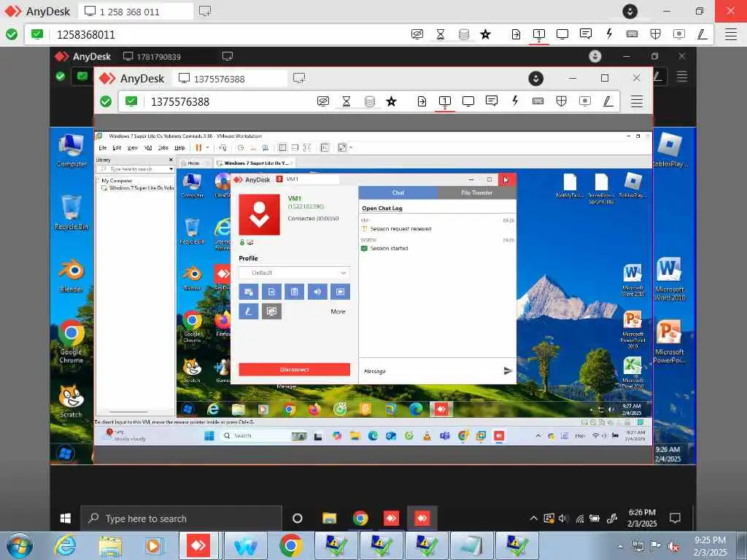
Task: Start session recording icon in outermost AnyDesk toolbar
Action: 679,34
